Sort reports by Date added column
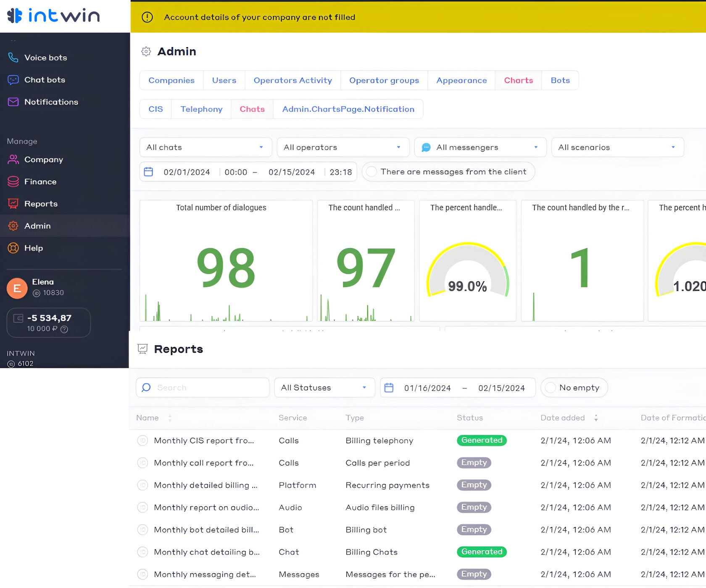Screen dimensions: 706x588 point(596,418)
